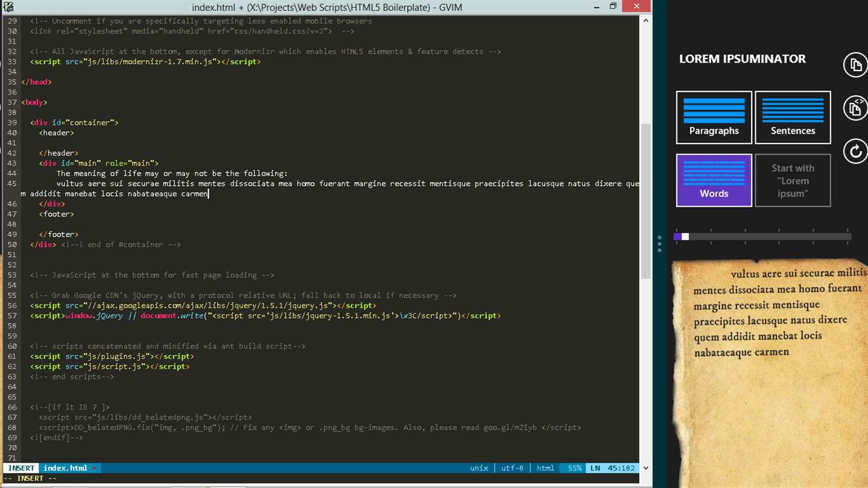The image size is (868, 488).
Task: Restore down the GVIM window
Action: 613,7
